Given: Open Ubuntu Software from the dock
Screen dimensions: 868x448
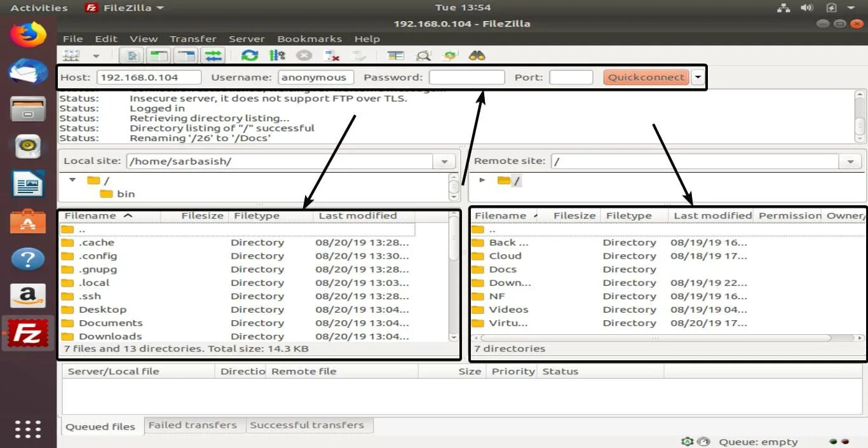Looking at the screenshot, I should point(28,221).
